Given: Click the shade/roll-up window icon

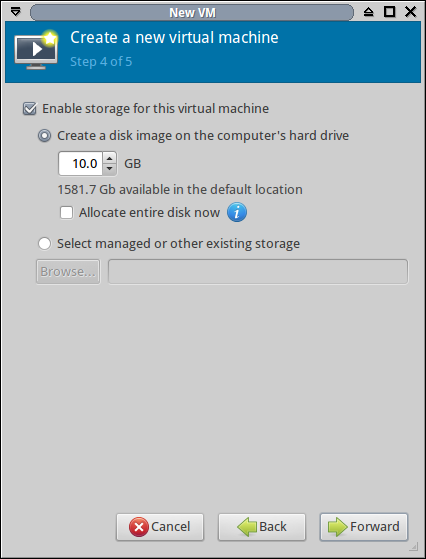Looking at the screenshot, I should (369, 12).
